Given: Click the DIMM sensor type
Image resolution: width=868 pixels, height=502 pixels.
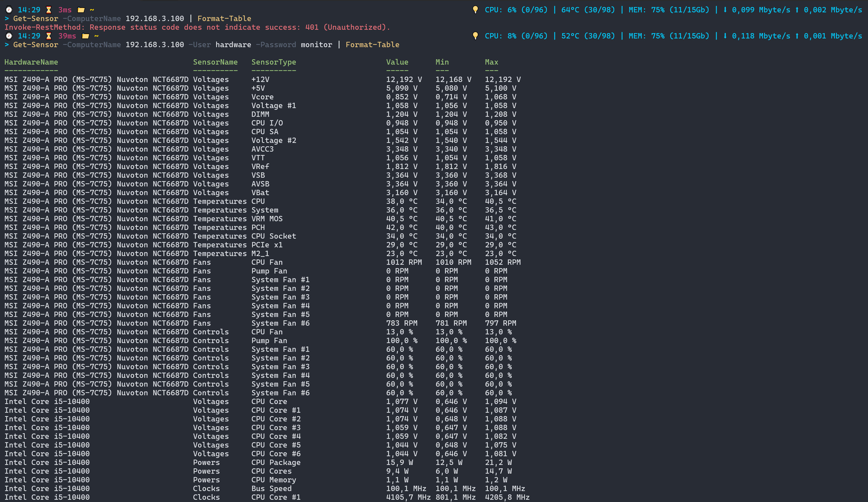Looking at the screenshot, I should click(260, 114).
